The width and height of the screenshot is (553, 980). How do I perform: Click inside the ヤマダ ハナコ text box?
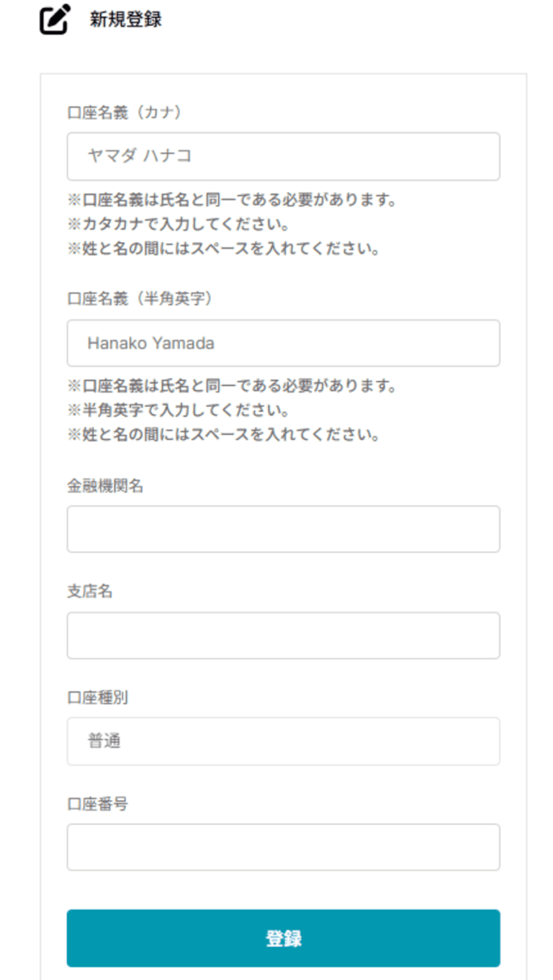(283, 156)
